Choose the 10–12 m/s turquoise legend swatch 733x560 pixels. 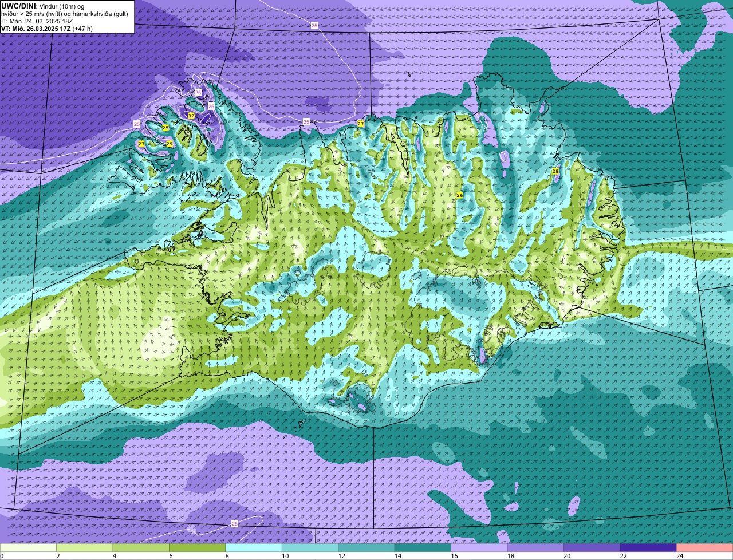coord(310,547)
